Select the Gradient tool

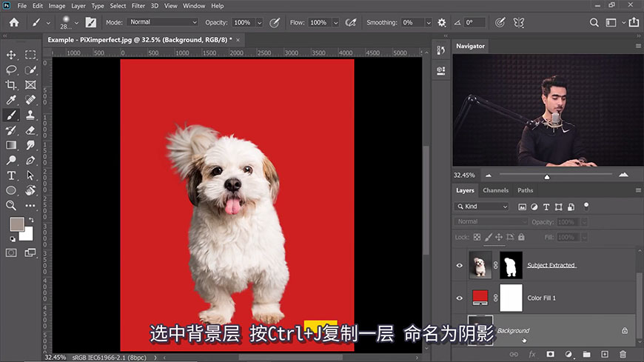click(11, 145)
